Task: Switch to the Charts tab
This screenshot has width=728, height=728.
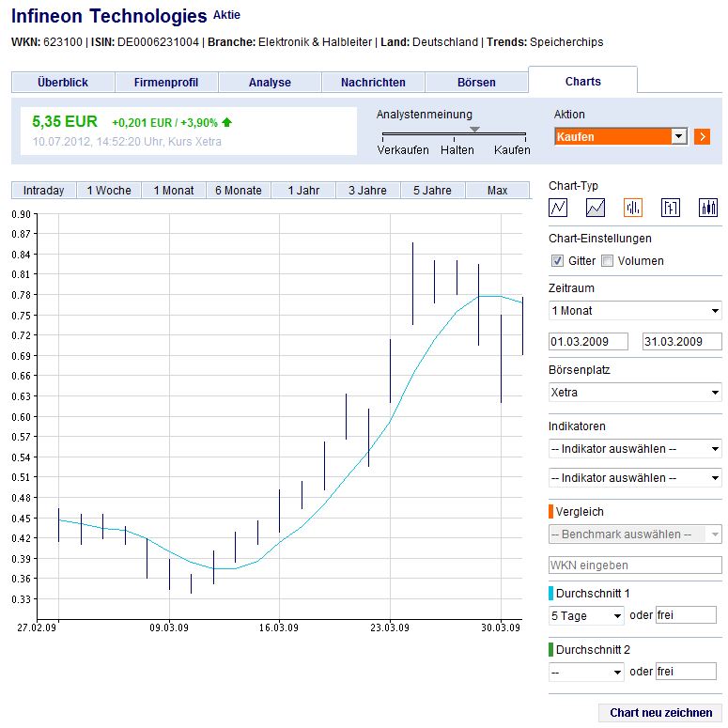Action: click(x=582, y=81)
